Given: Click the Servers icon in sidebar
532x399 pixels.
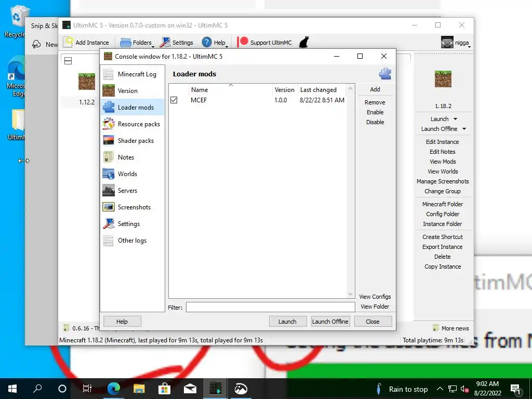Looking at the screenshot, I should click(109, 190).
